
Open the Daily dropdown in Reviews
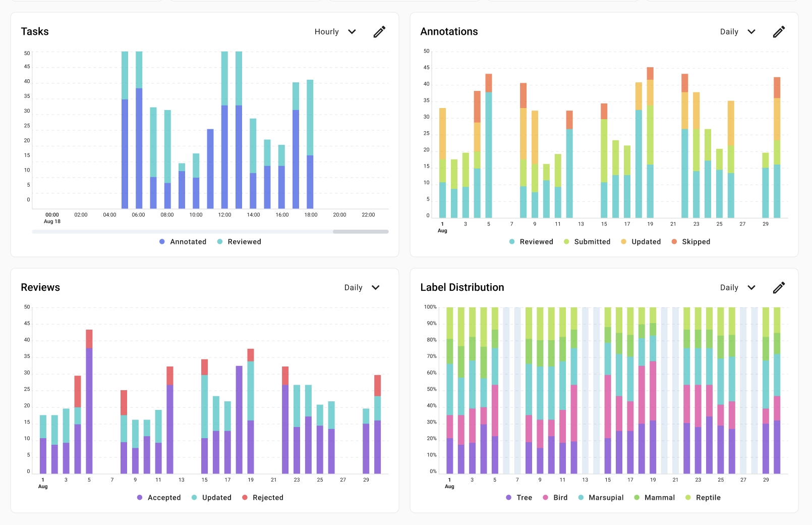[x=362, y=288]
